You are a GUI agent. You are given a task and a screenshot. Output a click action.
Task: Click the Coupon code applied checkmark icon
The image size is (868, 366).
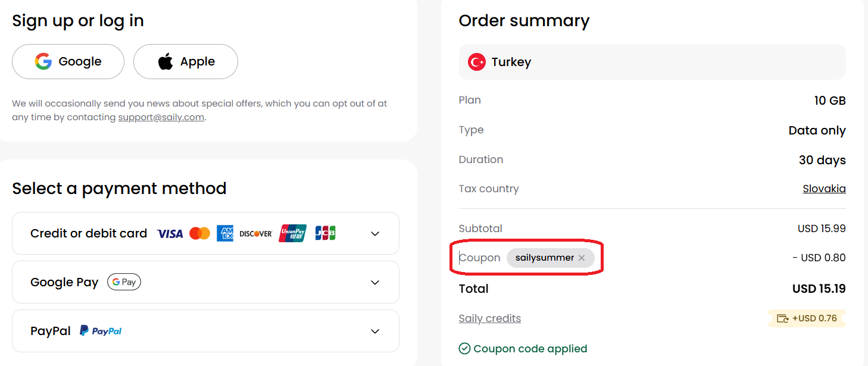point(465,349)
